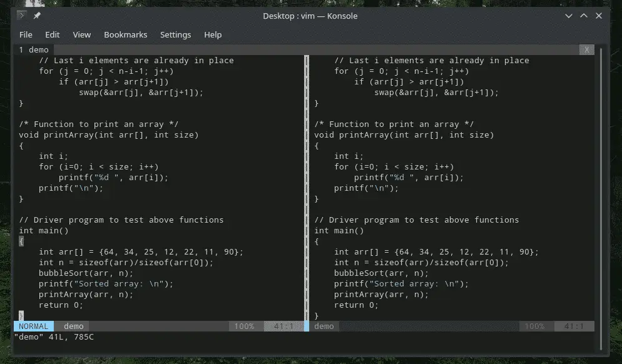
Task: Open the Settings menu
Action: point(175,35)
